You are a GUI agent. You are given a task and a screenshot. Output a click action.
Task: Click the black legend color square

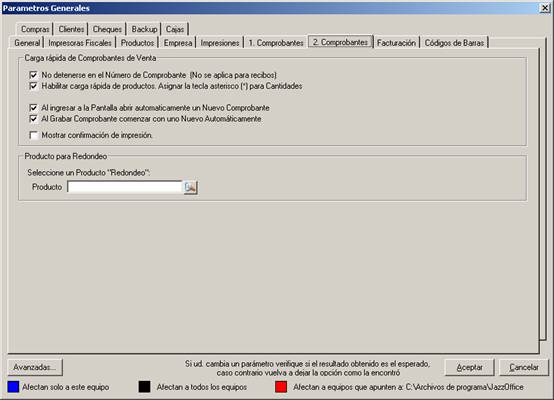click(x=145, y=387)
